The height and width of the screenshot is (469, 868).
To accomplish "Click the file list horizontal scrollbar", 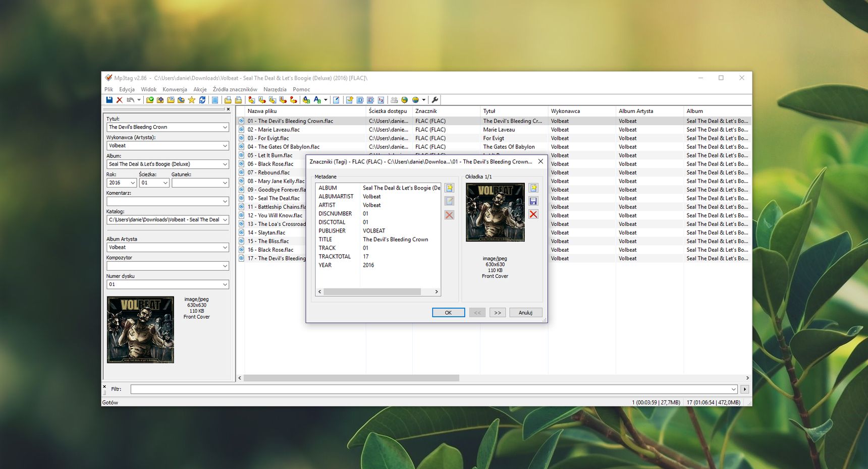I will click(351, 378).
